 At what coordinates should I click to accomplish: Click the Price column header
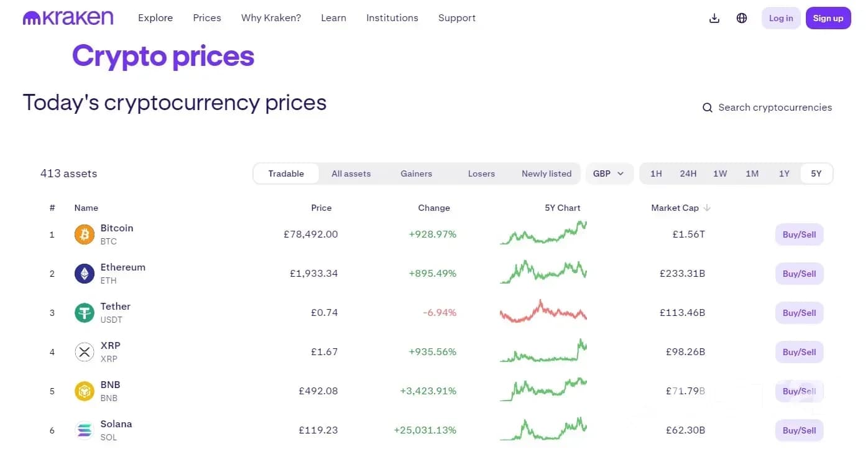[321, 208]
